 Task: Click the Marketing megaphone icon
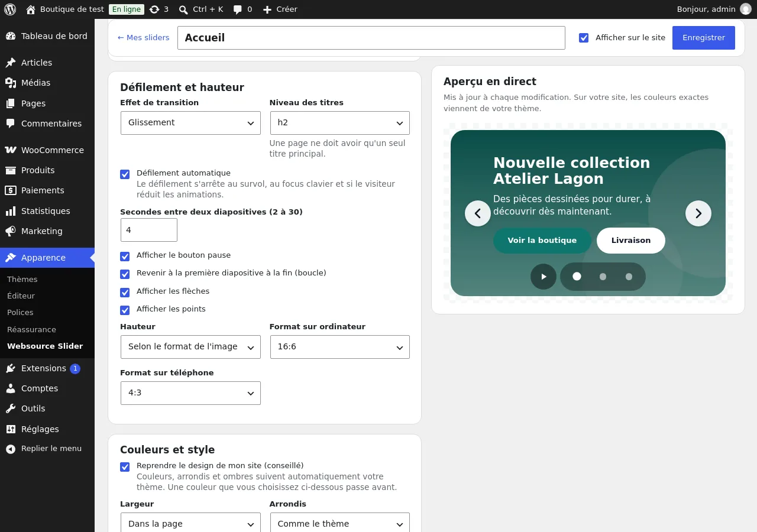(x=11, y=231)
